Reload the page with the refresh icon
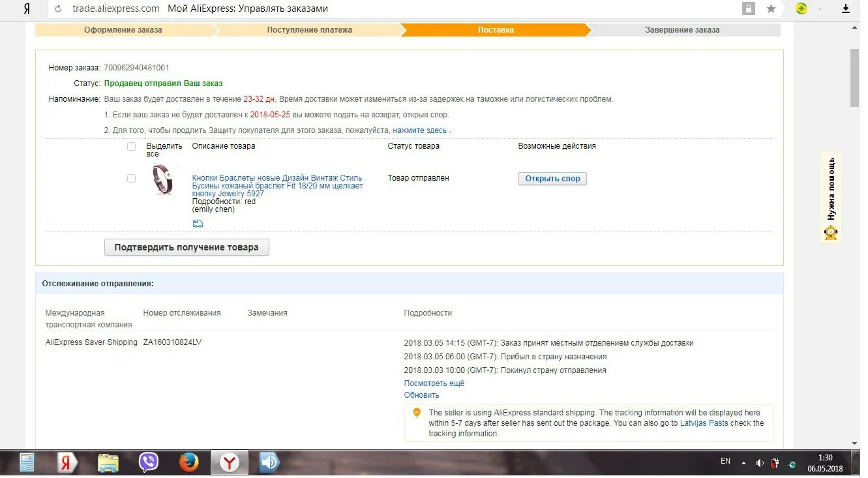The height and width of the screenshot is (478, 868). pyautogui.click(x=58, y=9)
